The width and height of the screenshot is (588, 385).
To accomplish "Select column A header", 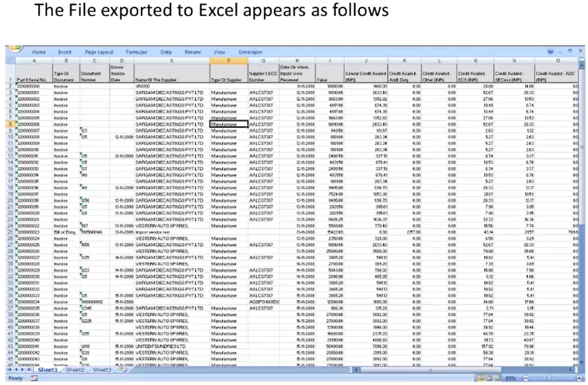I will [34, 61].
